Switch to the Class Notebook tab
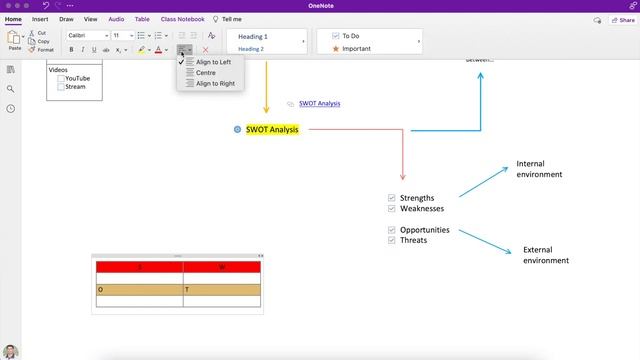This screenshot has width=640, height=360. click(x=182, y=19)
